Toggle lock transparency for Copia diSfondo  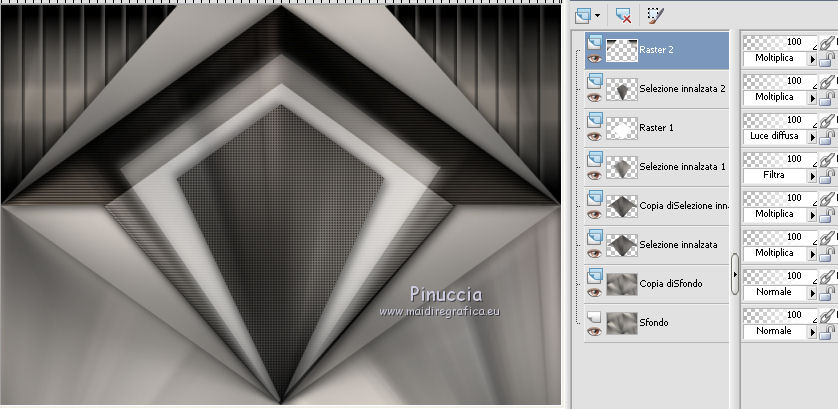coord(827,293)
